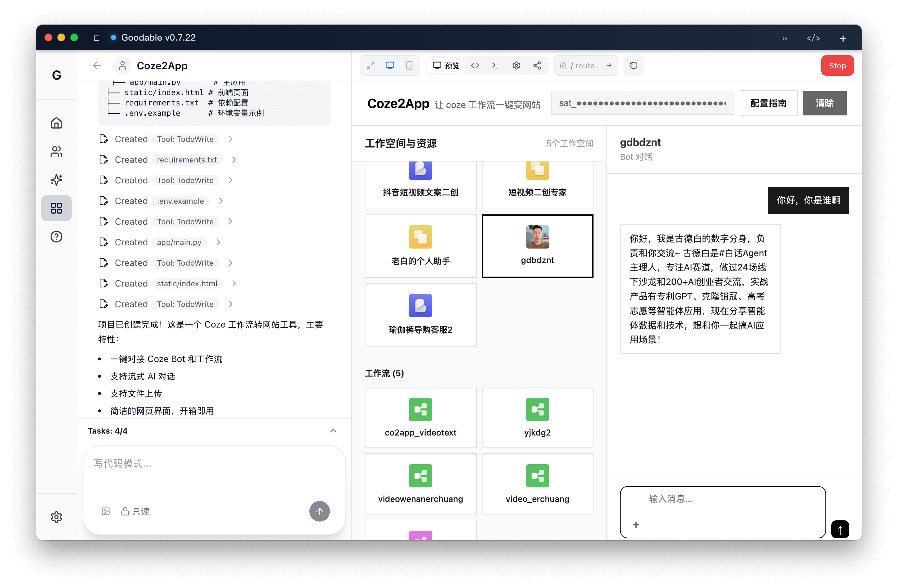Image resolution: width=898 pixels, height=588 pixels.
Task: Click the 配置指南 button
Action: tap(768, 103)
